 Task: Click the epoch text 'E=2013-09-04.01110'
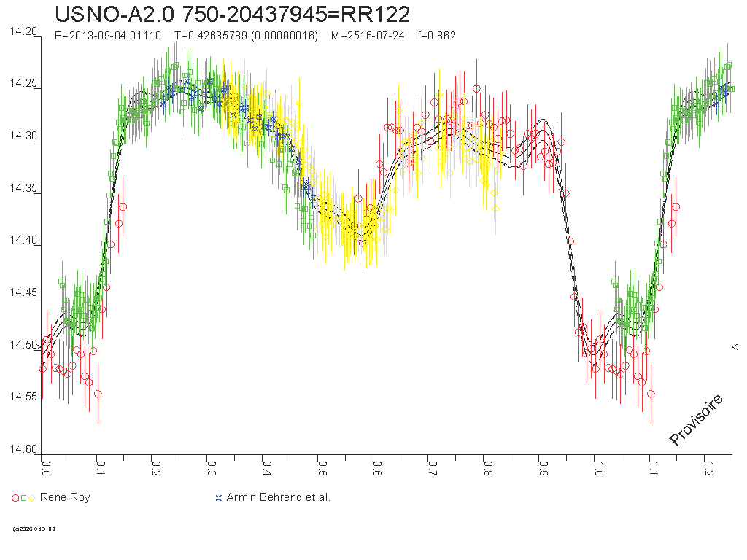[108, 36]
